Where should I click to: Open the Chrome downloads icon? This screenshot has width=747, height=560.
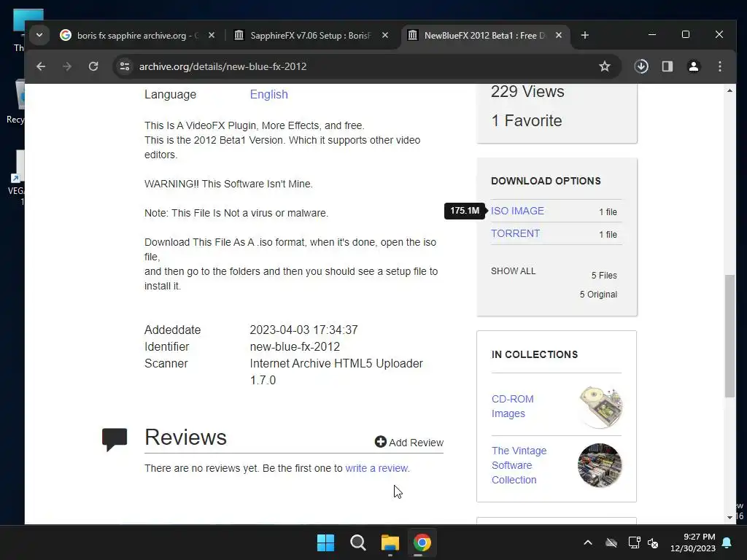pos(641,66)
